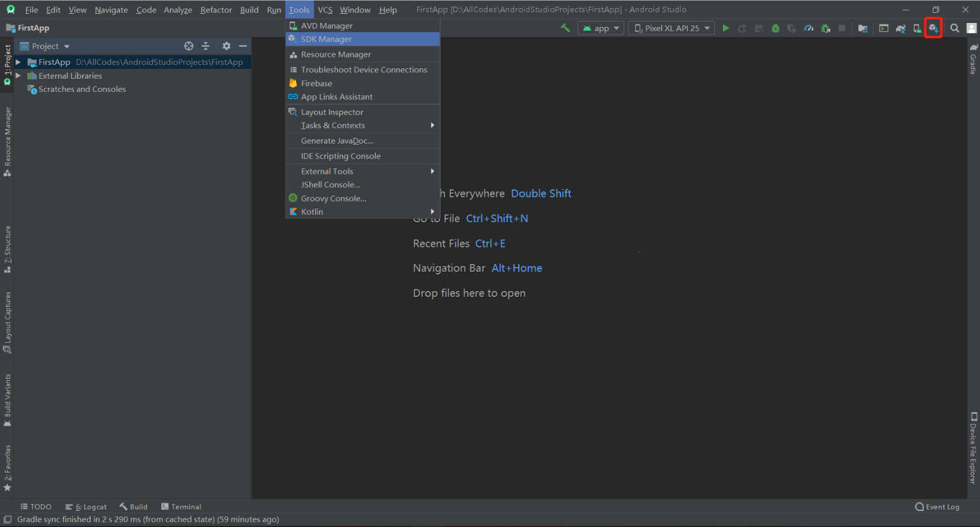Open the Event Log button
The image size is (980, 527).
point(937,507)
